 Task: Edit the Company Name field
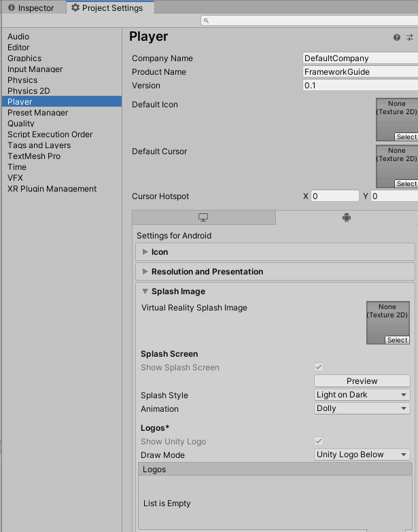click(360, 58)
